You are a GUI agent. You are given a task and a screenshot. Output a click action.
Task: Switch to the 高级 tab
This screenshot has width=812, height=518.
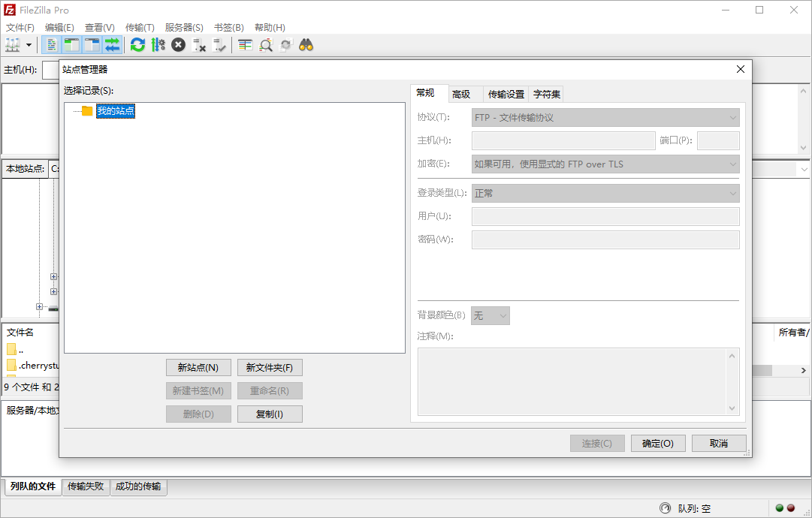coord(464,93)
